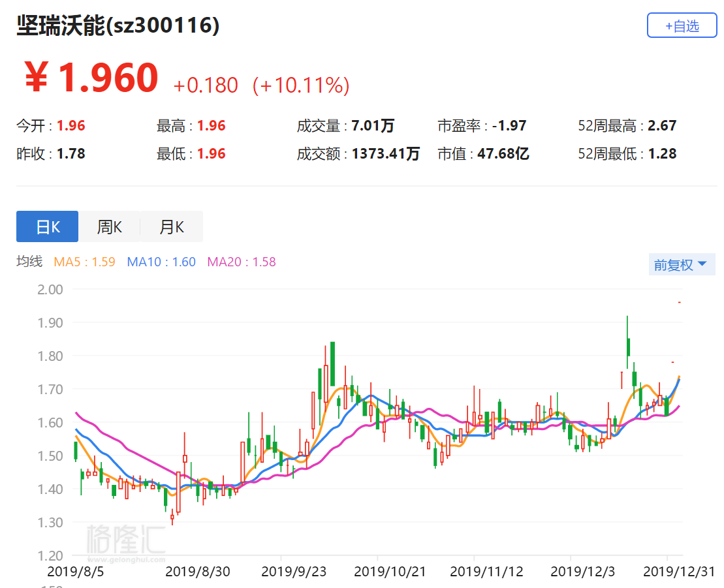This screenshot has width=724, height=588.
Task: Switch to the 周K weekly chart tab
Action: pos(110,226)
